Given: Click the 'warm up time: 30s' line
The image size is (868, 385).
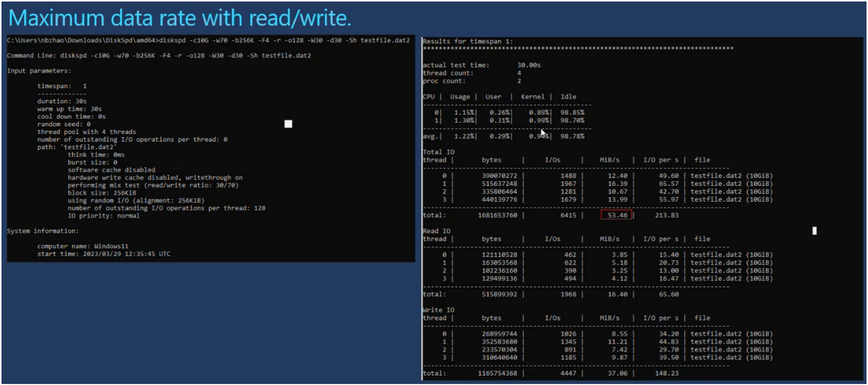Looking at the screenshot, I should pyautogui.click(x=69, y=109).
